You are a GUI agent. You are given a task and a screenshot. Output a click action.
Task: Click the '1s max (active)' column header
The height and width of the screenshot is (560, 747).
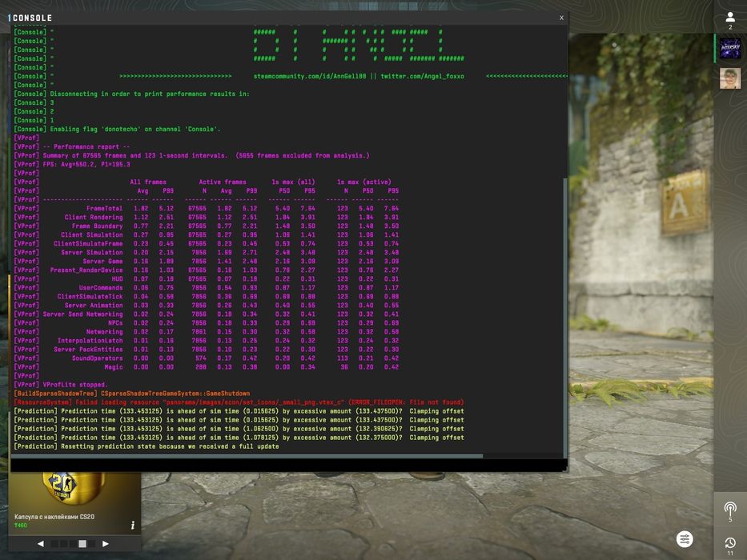[364, 182]
